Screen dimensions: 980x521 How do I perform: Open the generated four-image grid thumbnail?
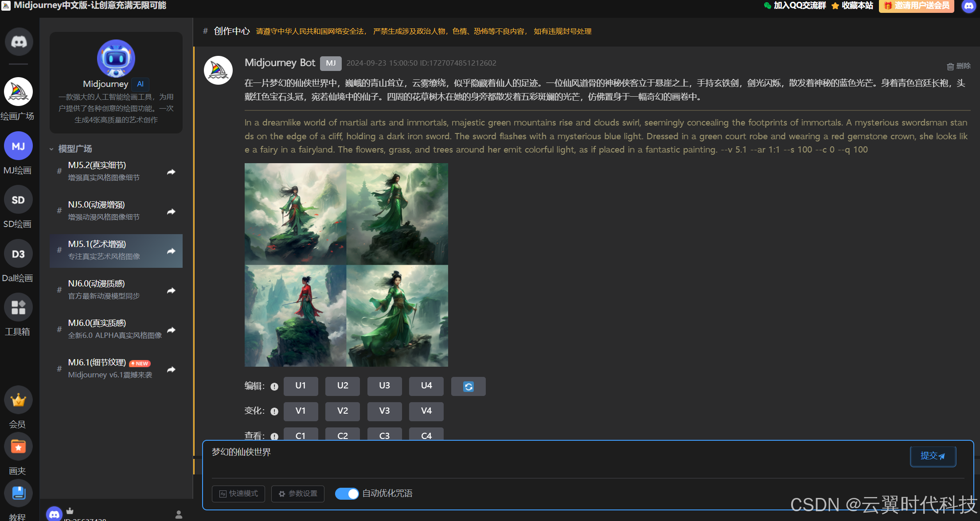click(346, 265)
